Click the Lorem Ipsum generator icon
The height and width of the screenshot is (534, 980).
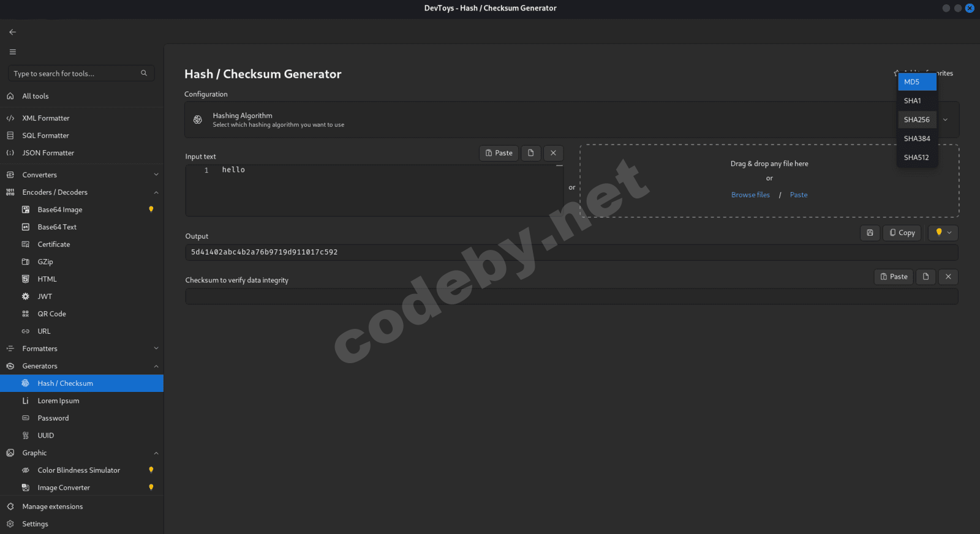(x=26, y=401)
